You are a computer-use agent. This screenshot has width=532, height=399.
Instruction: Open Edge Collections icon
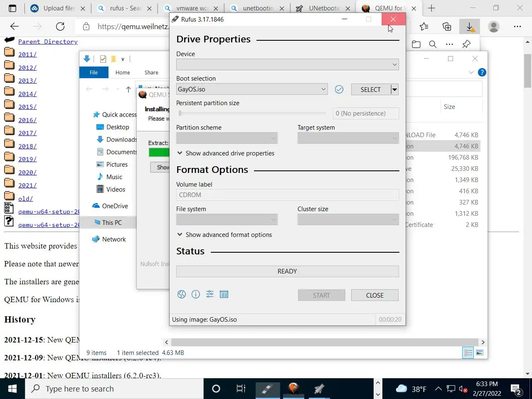point(447,27)
